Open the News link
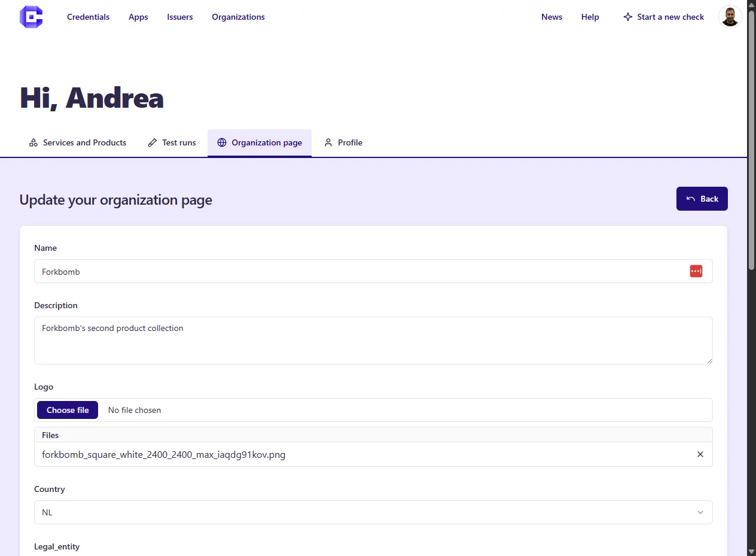Screen dimensions: 756x556 click(551, 17)
